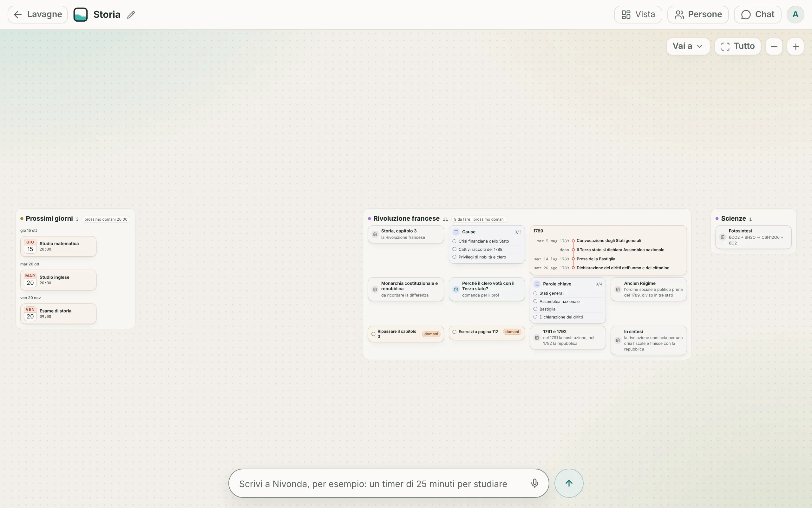Click the 9 da fare · prossimo domani badge
The width and height of the screenshot is (812, 508).
pyautogui.click(x=479, y=219)
